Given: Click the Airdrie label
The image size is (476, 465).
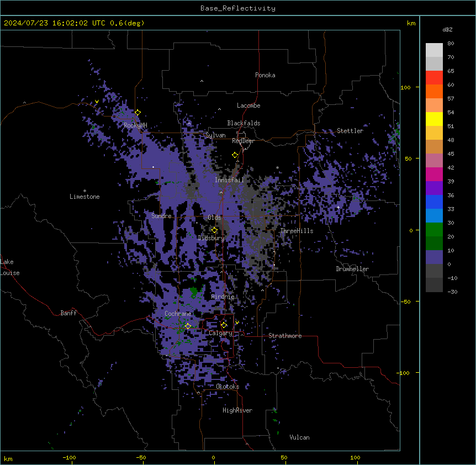Looking at the screenshot, I should (x=223, y=297).
